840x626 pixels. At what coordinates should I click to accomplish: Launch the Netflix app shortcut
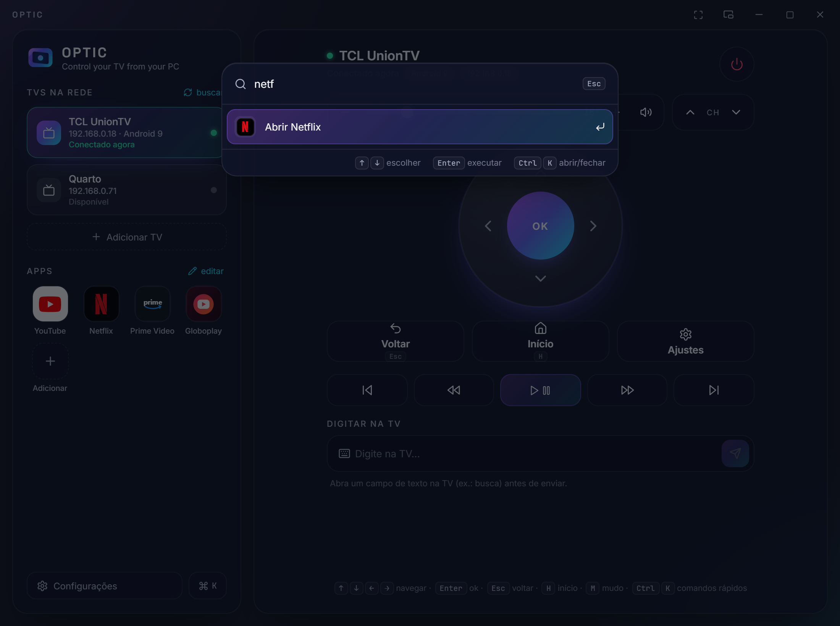(101, 304)
